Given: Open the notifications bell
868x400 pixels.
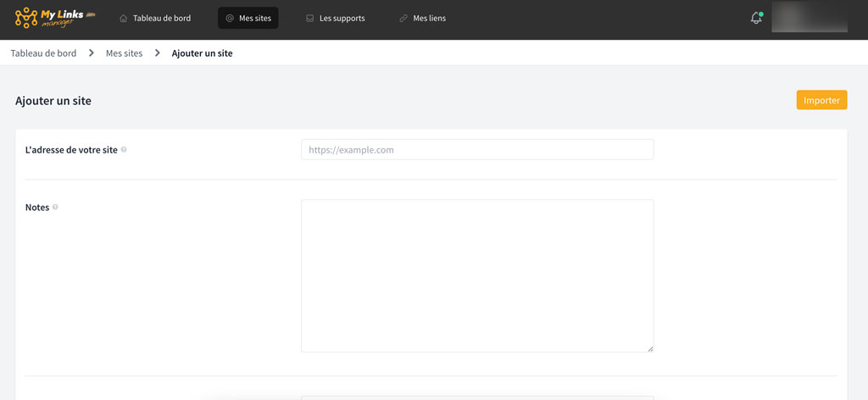Looking at the screenshot, I should (x=756, y=18).
